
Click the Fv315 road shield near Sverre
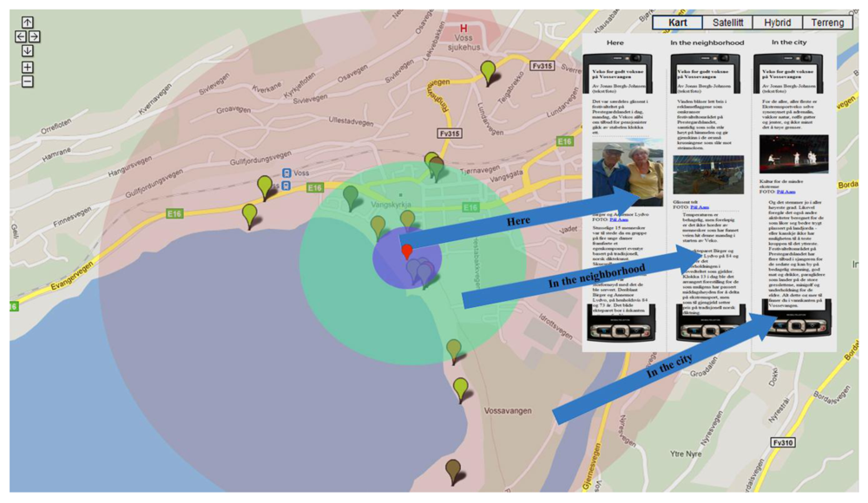tap(542, 66)
